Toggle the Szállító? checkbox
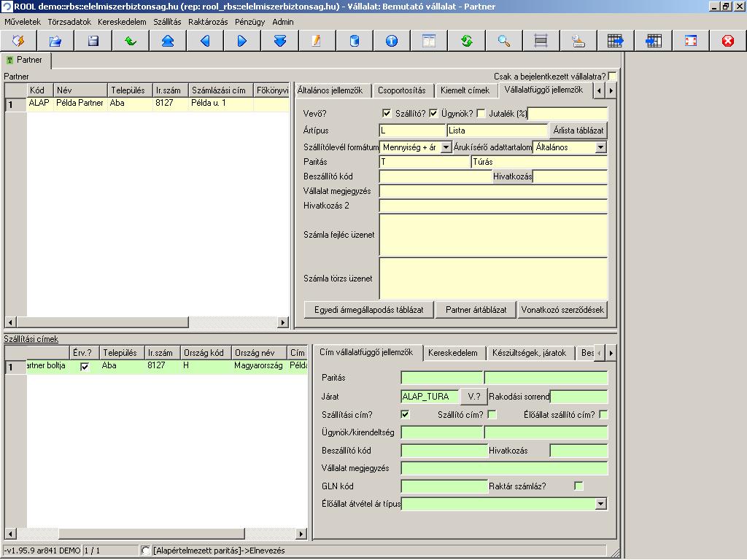 pos(433,113)
